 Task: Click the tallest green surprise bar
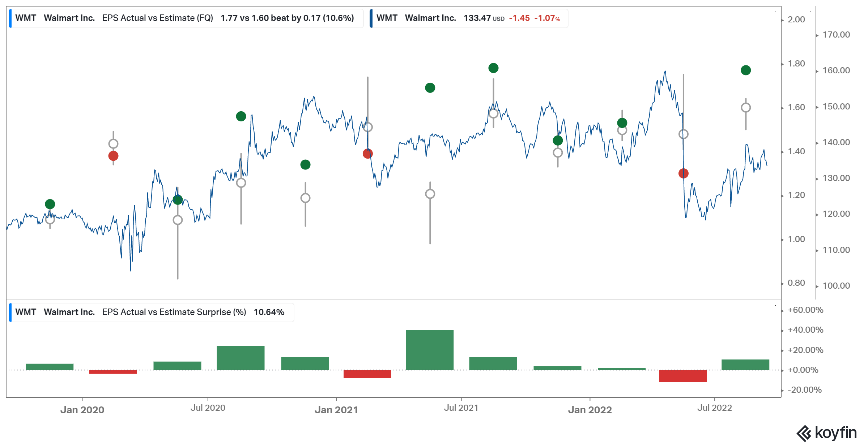(x=430, y=350)
